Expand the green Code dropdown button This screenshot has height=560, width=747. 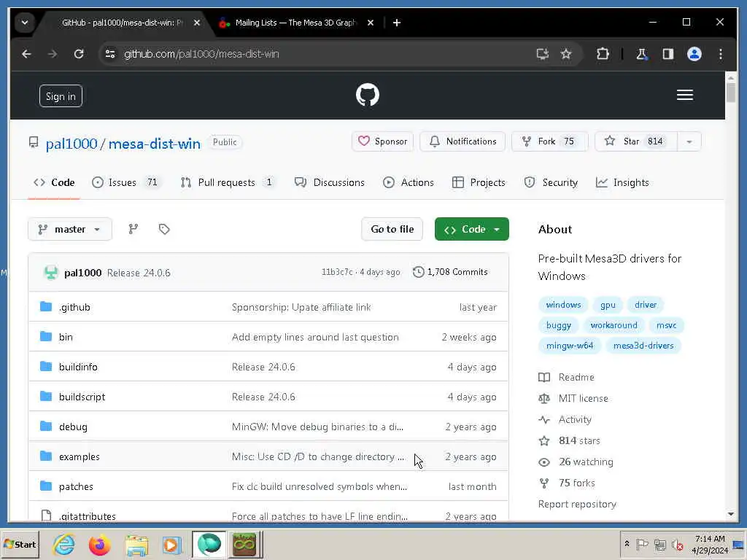(472, 229)
